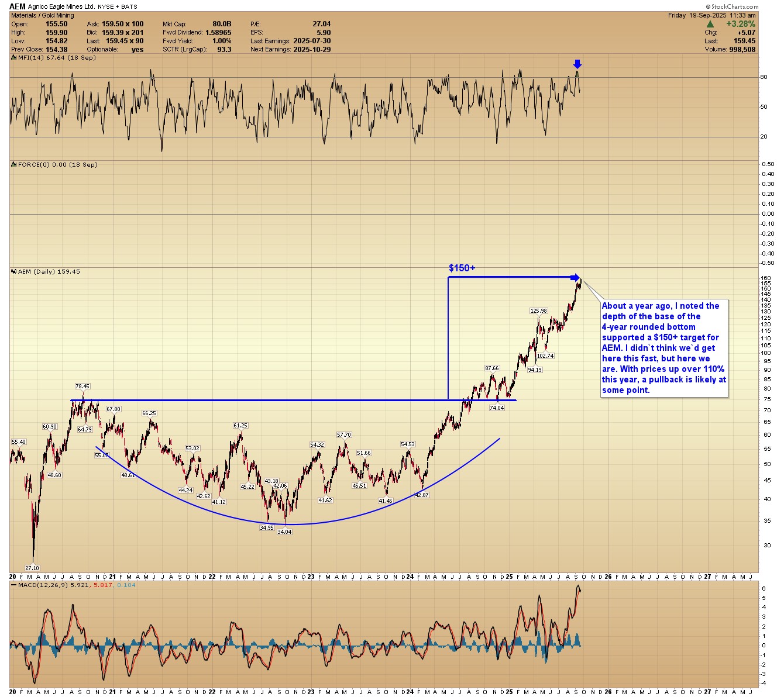Click the '54.53' price label
Screen dimensions: 784x697
tap(408, 444)
